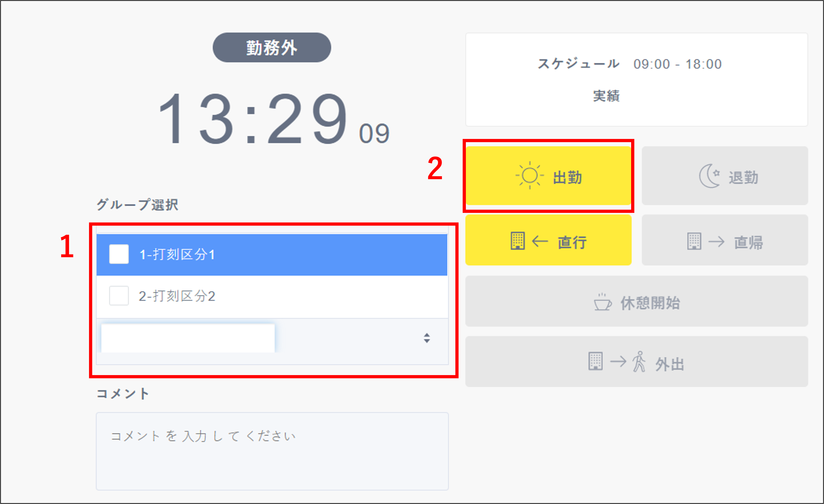Click the 休憩開始 button label

tap(651, 303)
